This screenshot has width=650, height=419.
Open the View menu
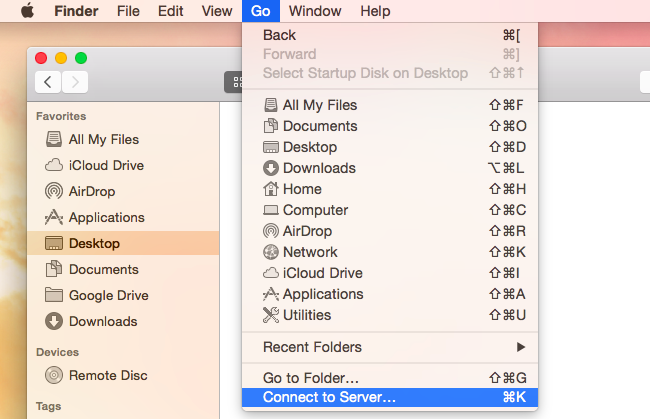(217, 11)
